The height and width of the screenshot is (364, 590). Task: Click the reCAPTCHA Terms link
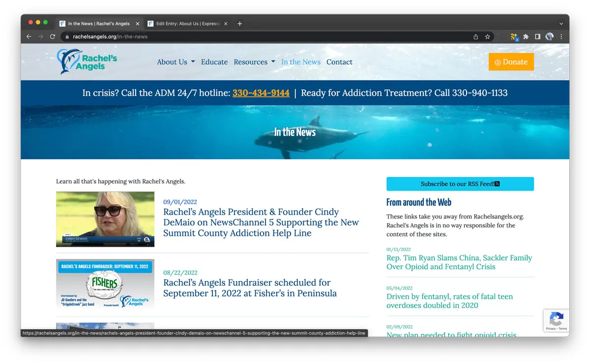563,329
